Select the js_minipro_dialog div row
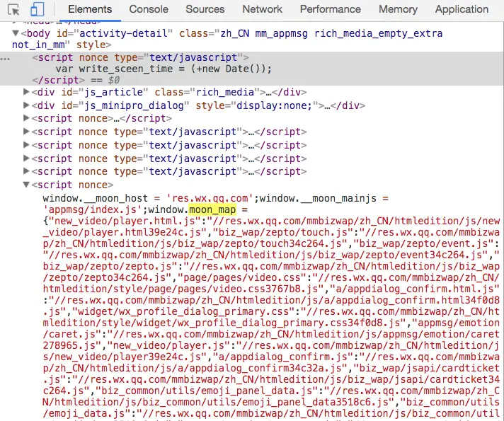This screenshot has width=504, height=421. 198,105
